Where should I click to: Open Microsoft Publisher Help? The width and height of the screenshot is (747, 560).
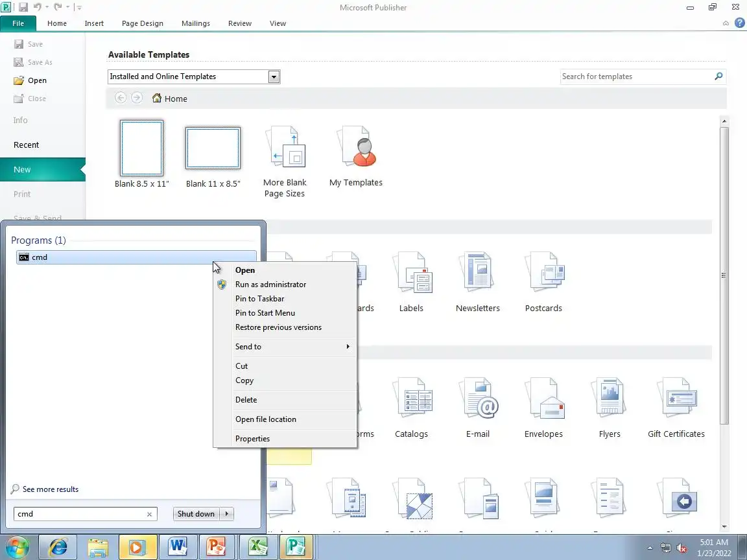739,23
